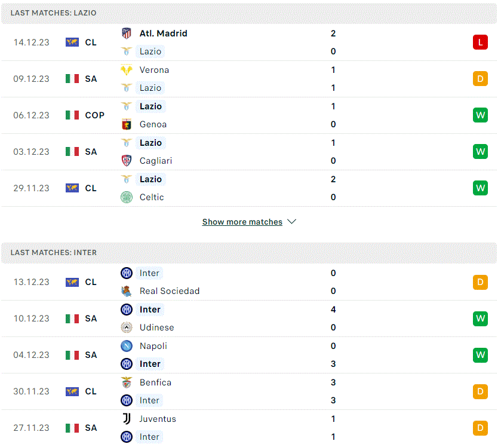Click the red L result badge for Atl. Madrid match
The width and height of the screenshot is (504, 444).
(x=480, y=42)
